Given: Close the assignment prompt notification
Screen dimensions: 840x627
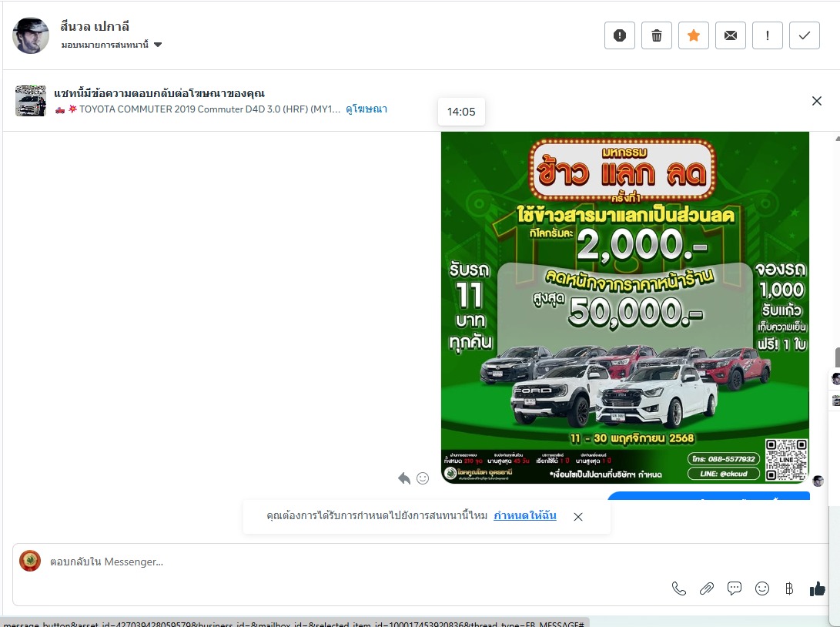Looking at the screenshot, I should coord(578,517).
